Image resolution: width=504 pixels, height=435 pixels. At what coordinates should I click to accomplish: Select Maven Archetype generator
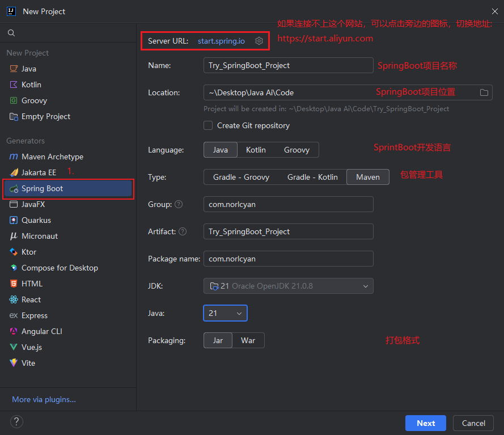click(x=68, y=157)
